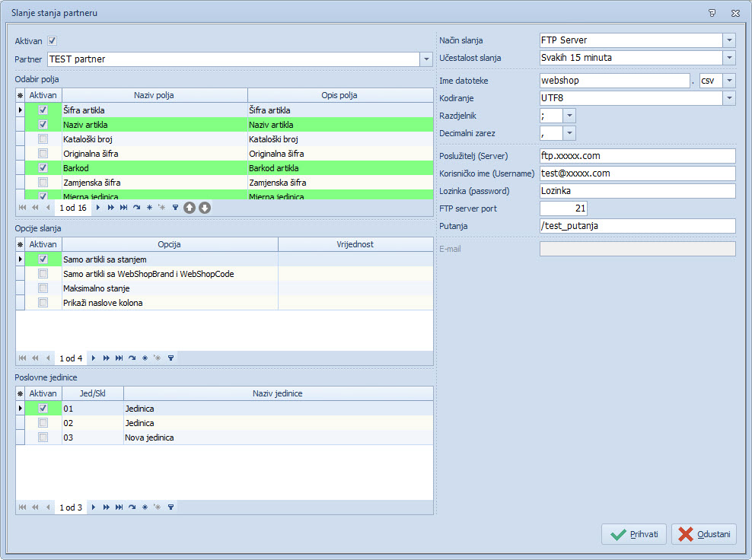Click the Poslužitelj (Server) input field
This screenshot has width=752, height=560.
pyautogui.click(x=637, y=156)
